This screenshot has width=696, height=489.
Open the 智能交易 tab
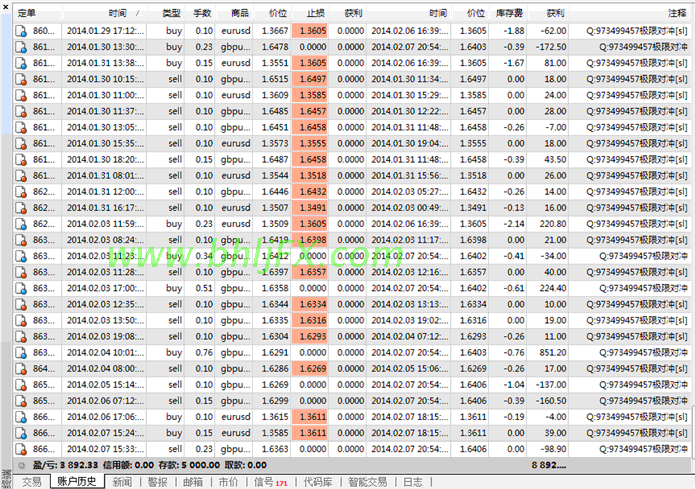(x=368, y=482)
